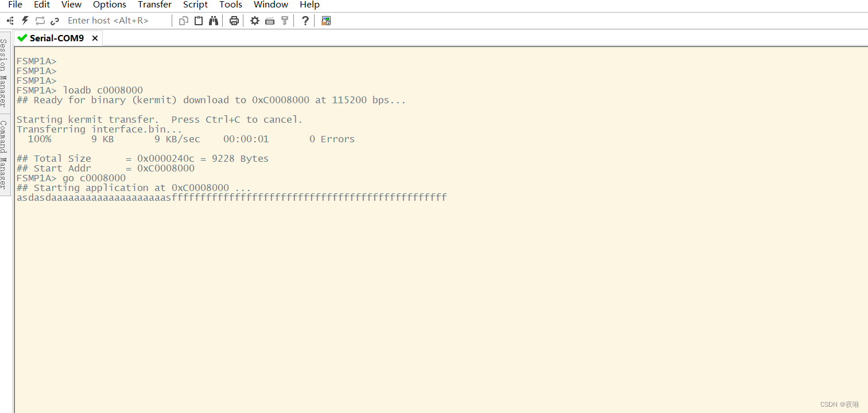Open the Session Manager connect icon

click(10, 21)
